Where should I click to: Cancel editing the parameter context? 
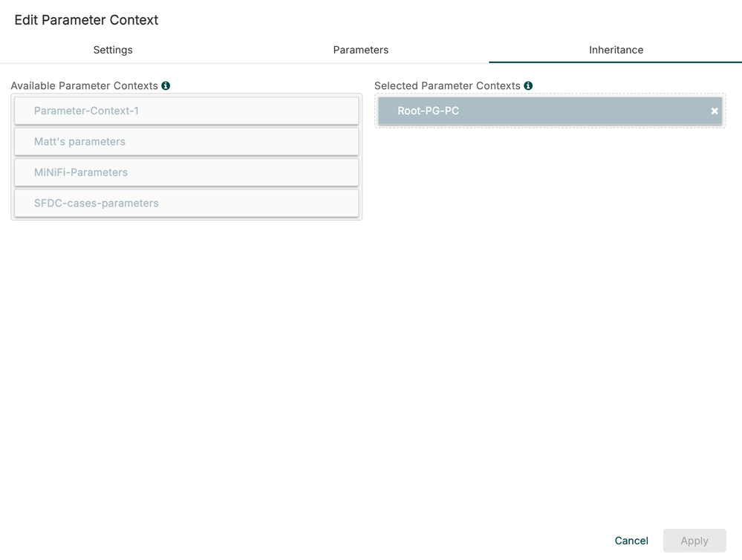(631, 541)
